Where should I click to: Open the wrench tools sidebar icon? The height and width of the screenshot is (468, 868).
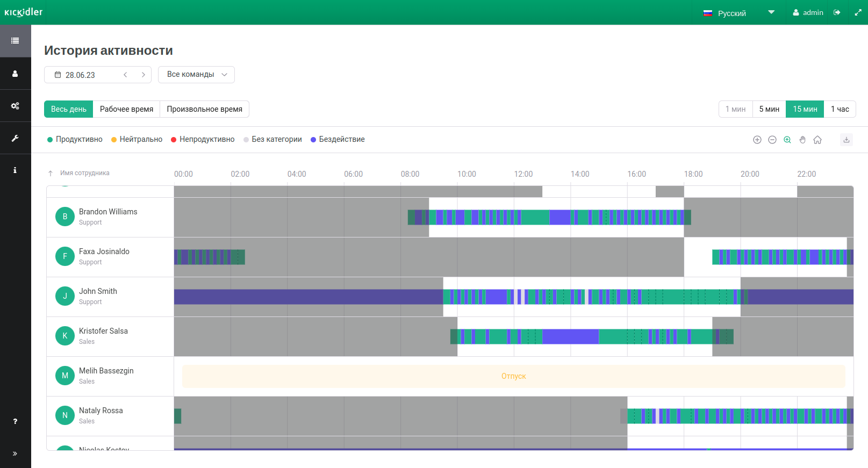(x=15, y=138)
